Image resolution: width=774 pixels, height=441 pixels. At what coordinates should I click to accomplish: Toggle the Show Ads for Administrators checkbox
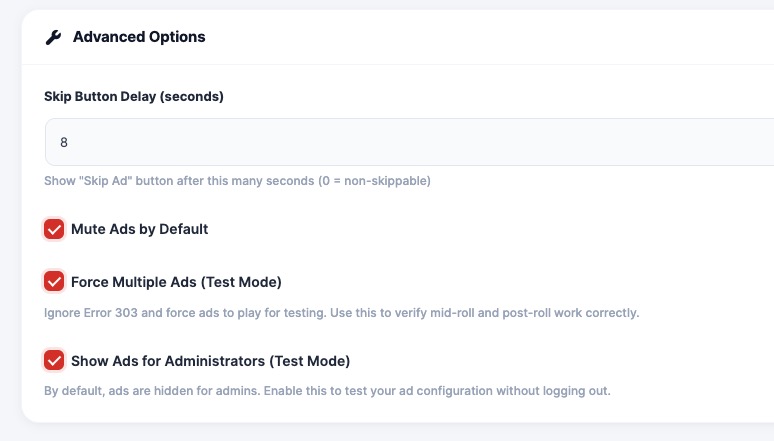pos(54,360)
